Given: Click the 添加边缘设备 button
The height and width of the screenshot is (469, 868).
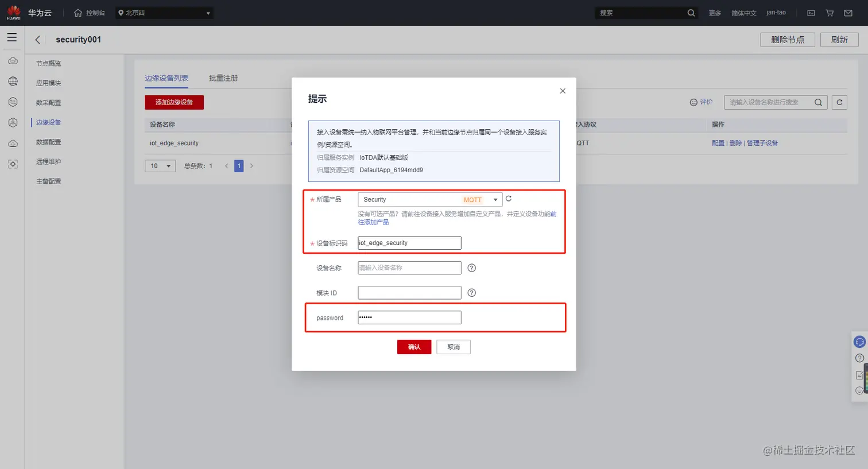Looking at the screenshot, I should pos(174,102).
